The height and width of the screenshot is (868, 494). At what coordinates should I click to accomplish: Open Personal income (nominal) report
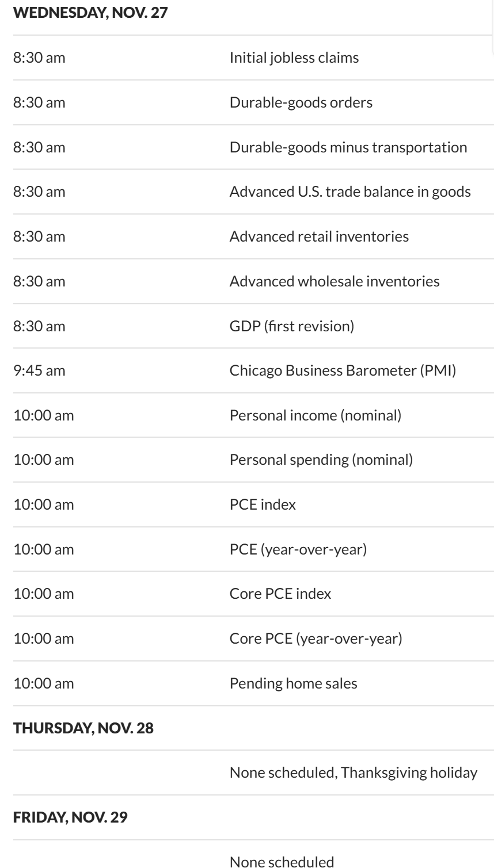[315, 415]
